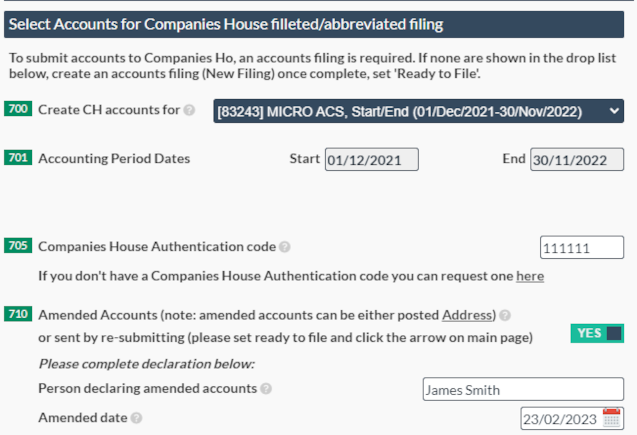
Task: Click help icon beside Person declaring amended accounts
Action: [266, 388]
